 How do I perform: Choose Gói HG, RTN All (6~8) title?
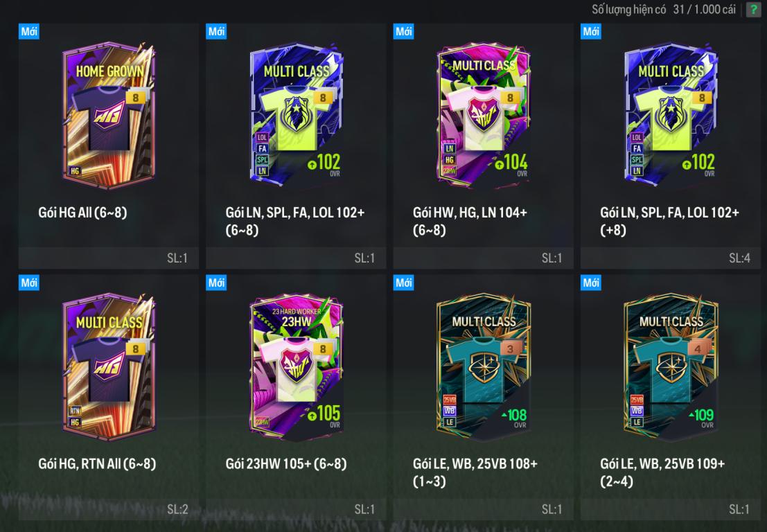(x=97, y=463)
